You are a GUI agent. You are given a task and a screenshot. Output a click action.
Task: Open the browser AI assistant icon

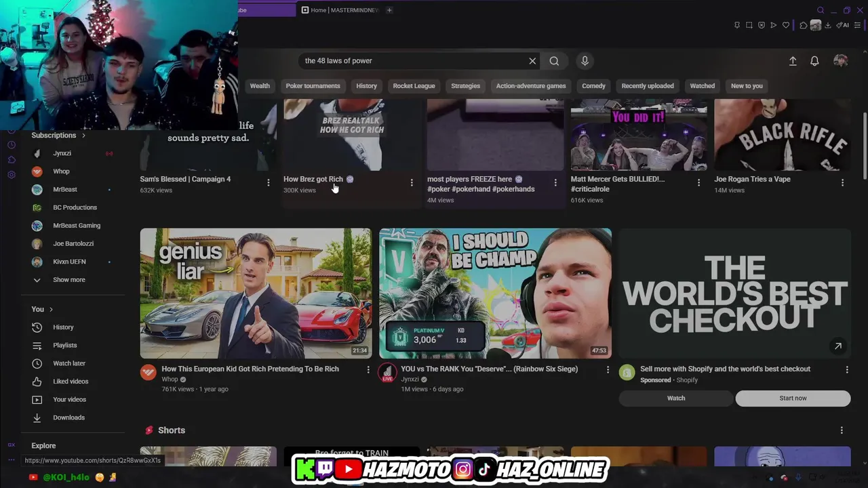pyautogui.click(x=842, y=25)
